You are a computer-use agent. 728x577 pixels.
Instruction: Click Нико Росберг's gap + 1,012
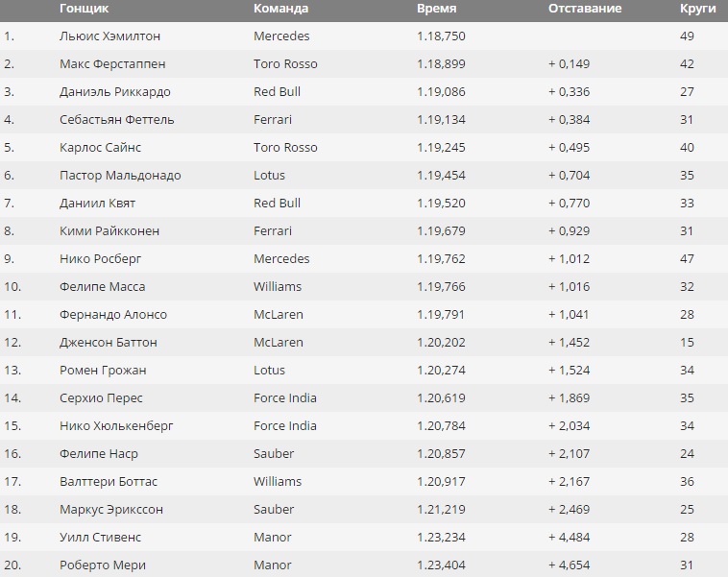pos(569,259)
